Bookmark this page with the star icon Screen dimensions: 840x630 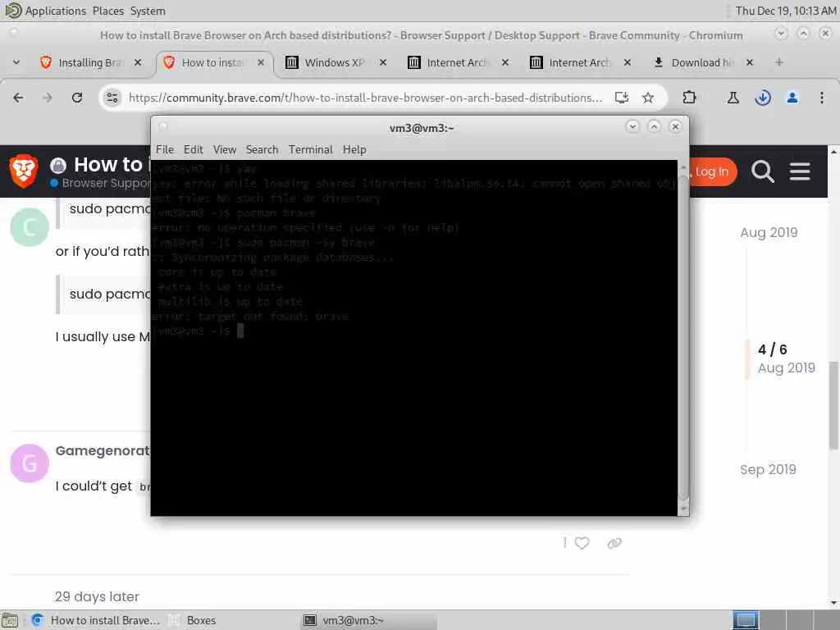click(x=648, y=98)
